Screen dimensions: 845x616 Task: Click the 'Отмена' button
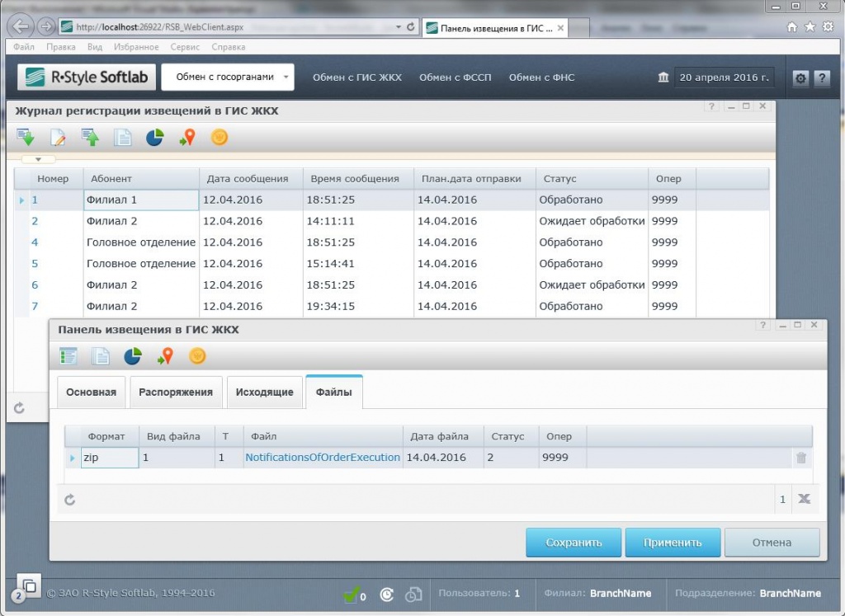click(x=772, y=543)
